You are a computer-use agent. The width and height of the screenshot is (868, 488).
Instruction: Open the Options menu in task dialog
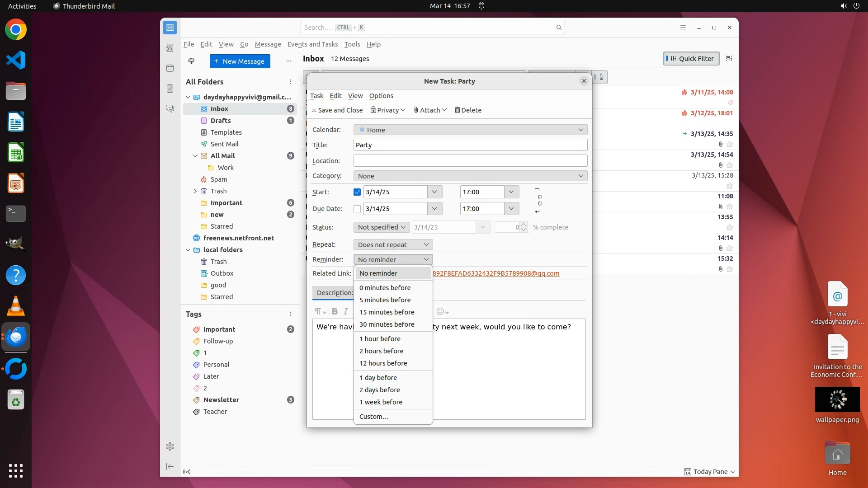point(381,96)
